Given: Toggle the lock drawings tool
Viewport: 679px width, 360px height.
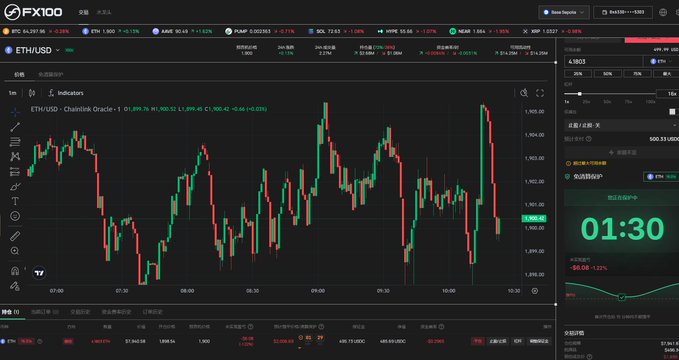Looking at the screenshot, I should click(x=15, y=286).
